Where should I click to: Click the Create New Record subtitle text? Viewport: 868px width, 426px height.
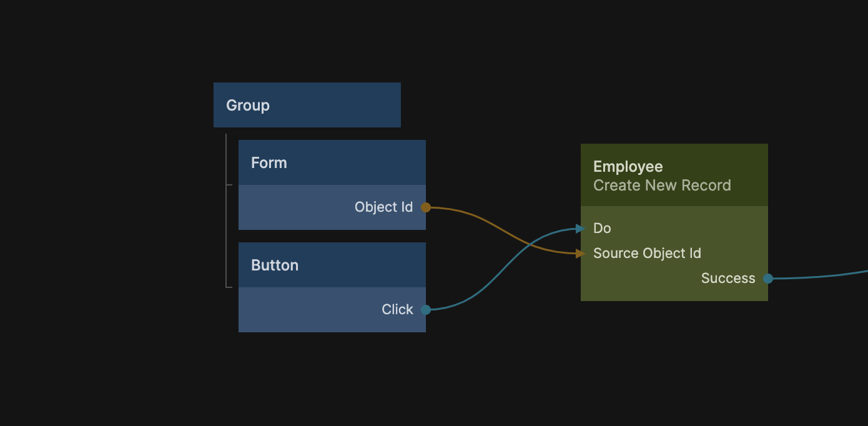coord(662,186)
